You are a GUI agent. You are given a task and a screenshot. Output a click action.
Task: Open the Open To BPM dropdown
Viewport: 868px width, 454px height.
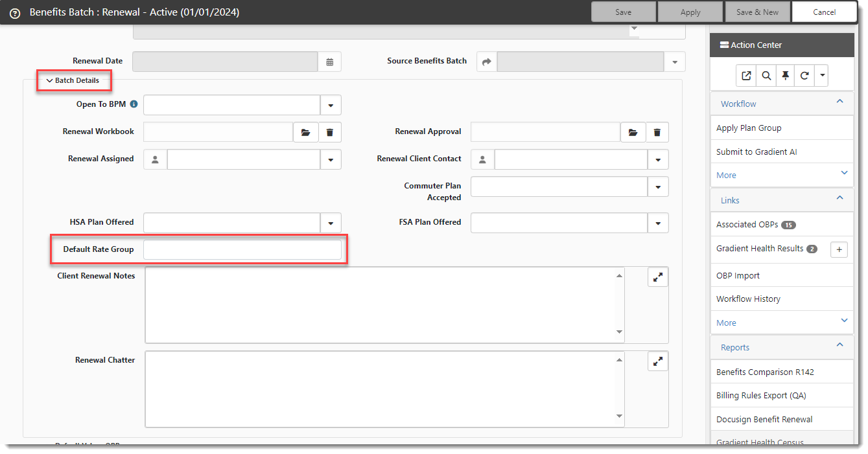pyautogui.click(x=331, y=105)
